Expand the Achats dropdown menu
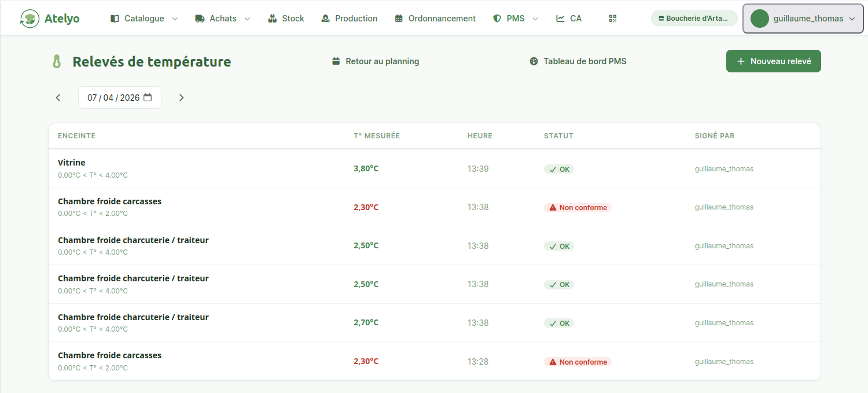The width and height of the screenshot is (868, 393). 223,19
